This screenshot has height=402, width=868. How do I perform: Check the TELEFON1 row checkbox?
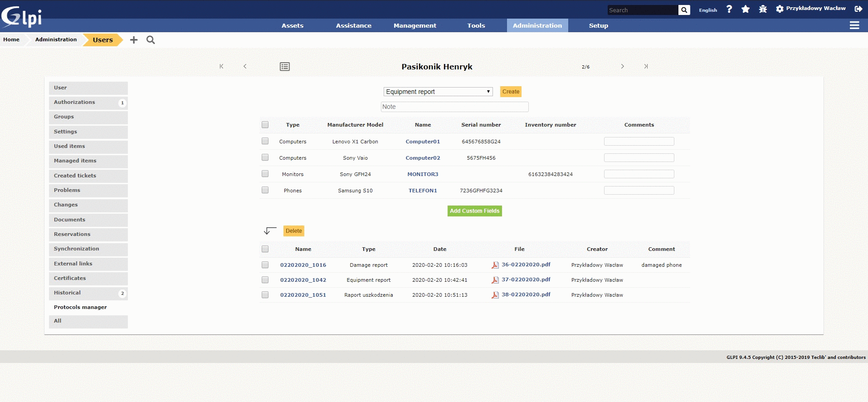pyautogui.click(x=265, y=190)
